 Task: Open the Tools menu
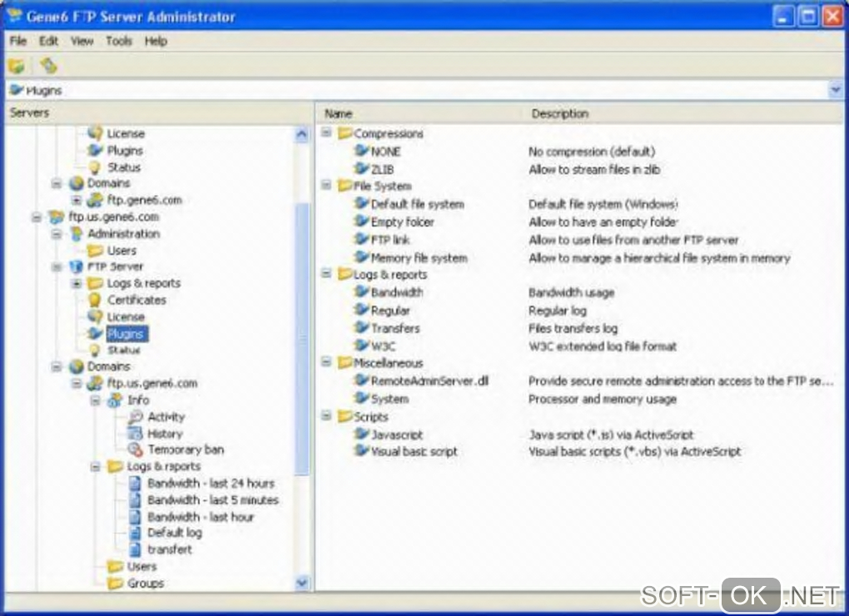(x=118, y=41)
